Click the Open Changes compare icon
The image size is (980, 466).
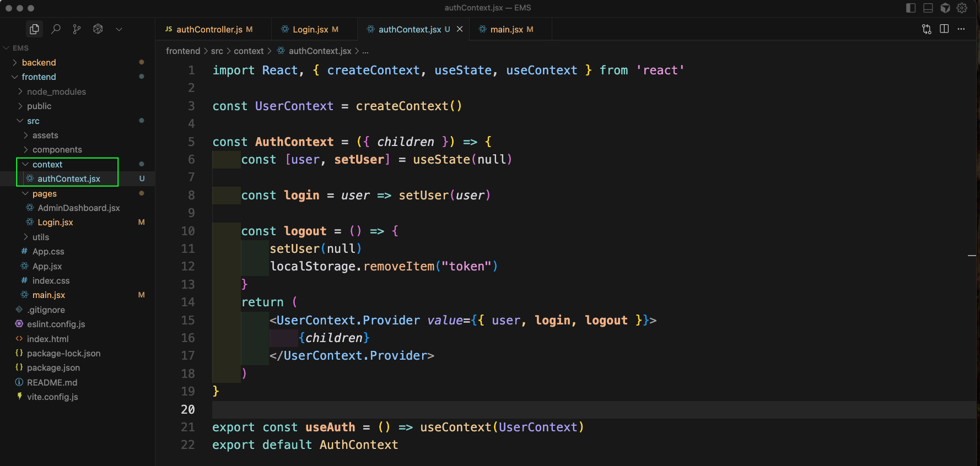point(927,29)
